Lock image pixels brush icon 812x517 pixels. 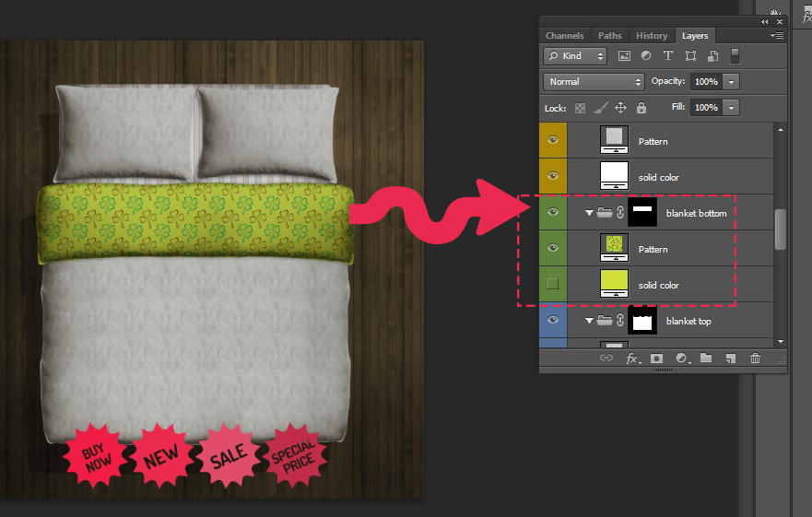[601, 108]
